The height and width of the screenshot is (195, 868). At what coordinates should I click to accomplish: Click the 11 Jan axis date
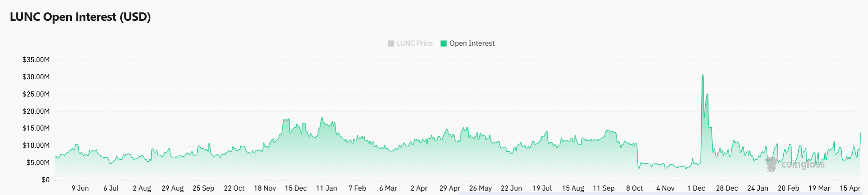point(326,188)
